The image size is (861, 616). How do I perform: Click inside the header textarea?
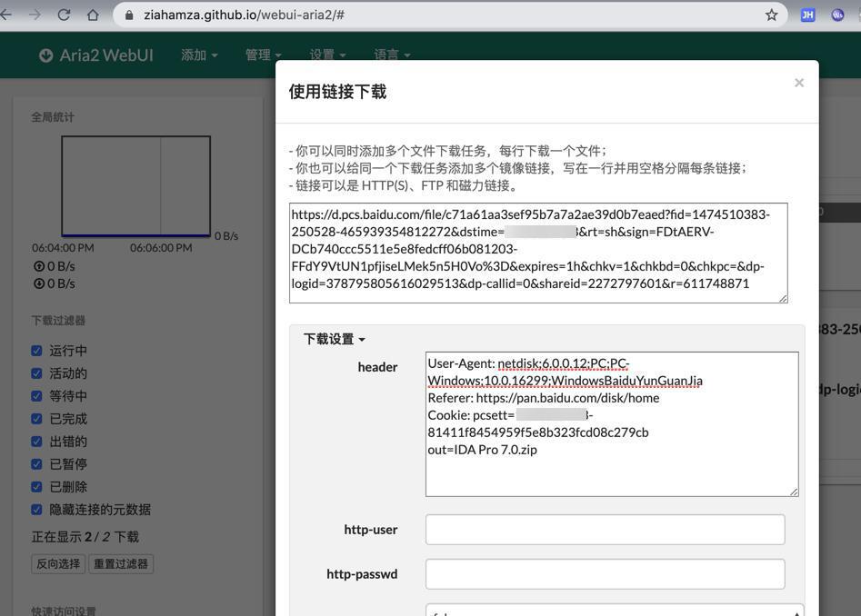pos(612,424)
